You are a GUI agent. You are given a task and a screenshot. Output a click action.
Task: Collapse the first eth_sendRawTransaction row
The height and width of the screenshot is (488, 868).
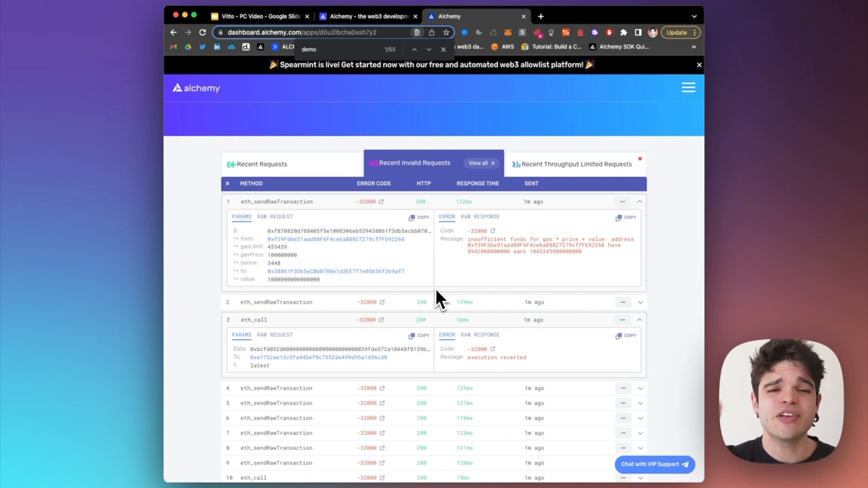(x=639, y=201)
